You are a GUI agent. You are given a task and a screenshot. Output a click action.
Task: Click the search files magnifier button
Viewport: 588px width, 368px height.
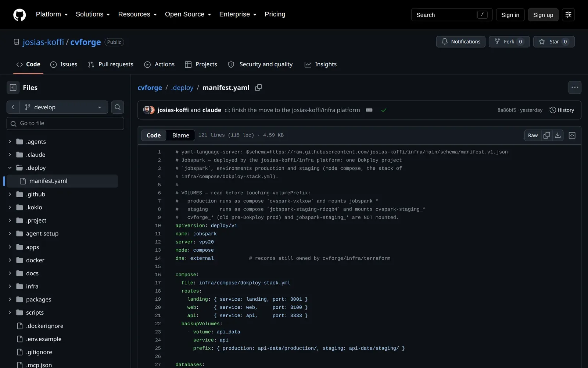click(x=118, y=107)
